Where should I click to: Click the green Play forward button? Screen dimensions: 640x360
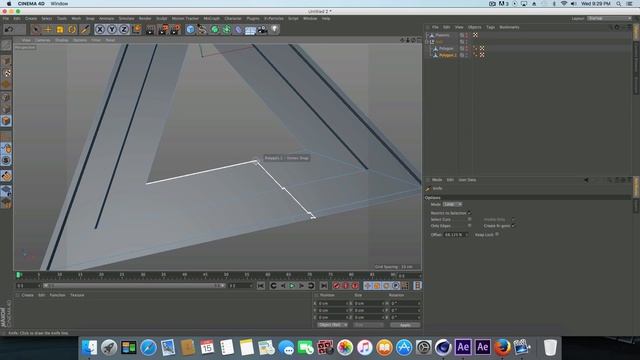pyautogui.click(x=292, y=286)
